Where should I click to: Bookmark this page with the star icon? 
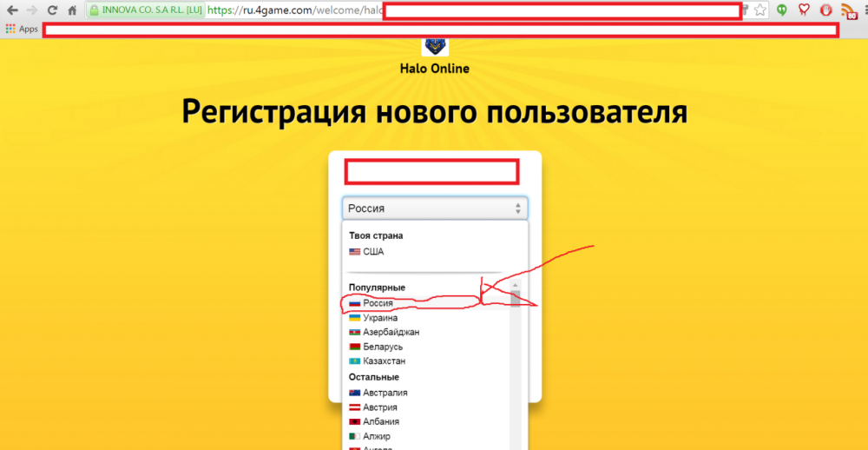(760, 10)
